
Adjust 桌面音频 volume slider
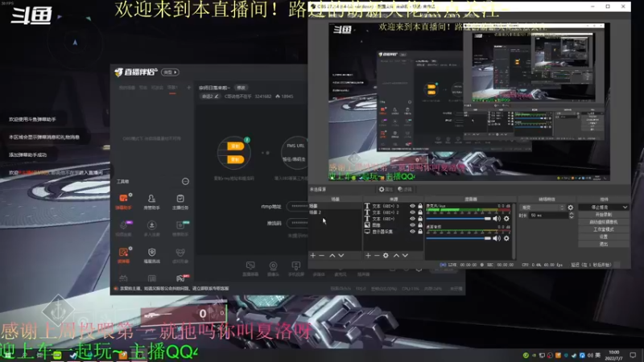tap(458, 238)
